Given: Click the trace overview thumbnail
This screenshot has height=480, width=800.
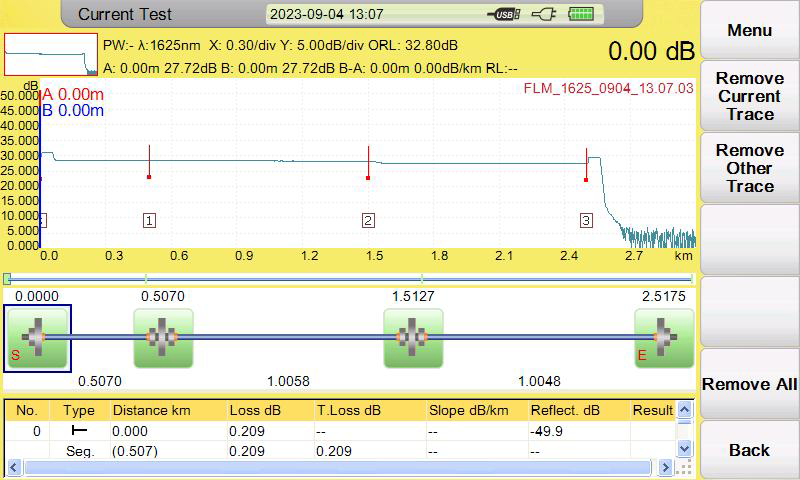Looking at the screenshot, I should coord(51,55).
